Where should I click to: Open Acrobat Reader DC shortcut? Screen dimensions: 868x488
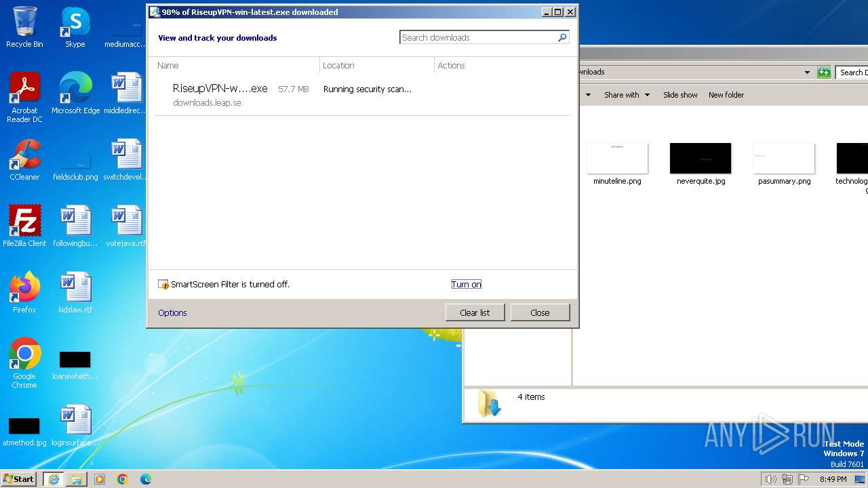[24, 98]
